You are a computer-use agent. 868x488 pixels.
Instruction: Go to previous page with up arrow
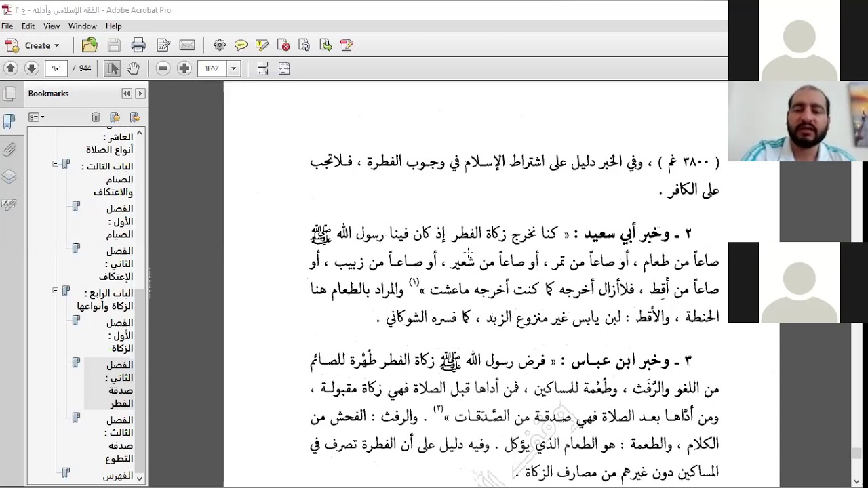pos(10,68)
